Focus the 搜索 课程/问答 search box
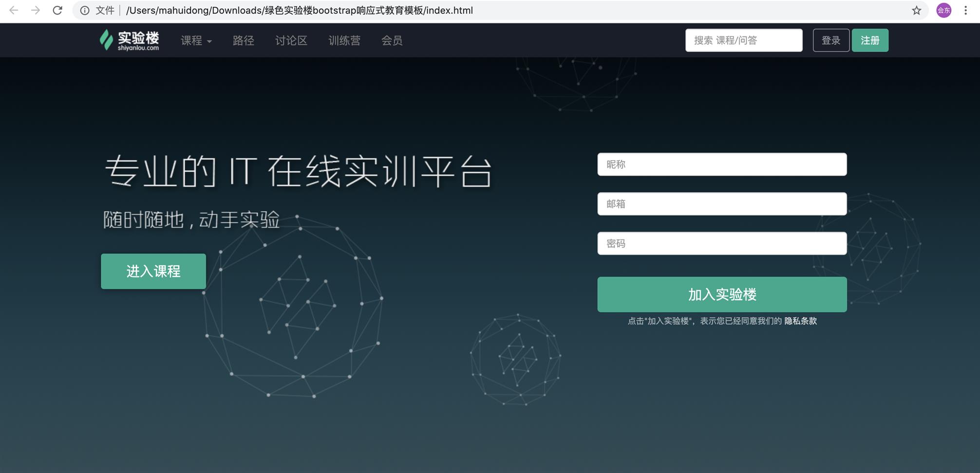Viewport: 980px width, 473px height. pos(743,40)
